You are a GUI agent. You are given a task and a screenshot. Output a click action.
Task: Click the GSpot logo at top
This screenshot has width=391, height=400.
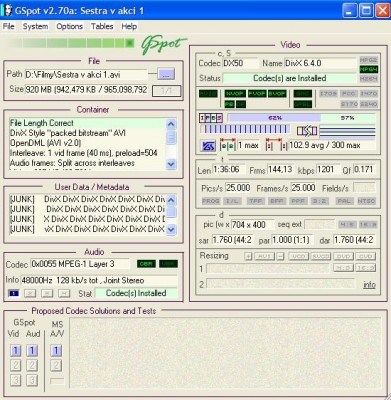coord(163,45)
